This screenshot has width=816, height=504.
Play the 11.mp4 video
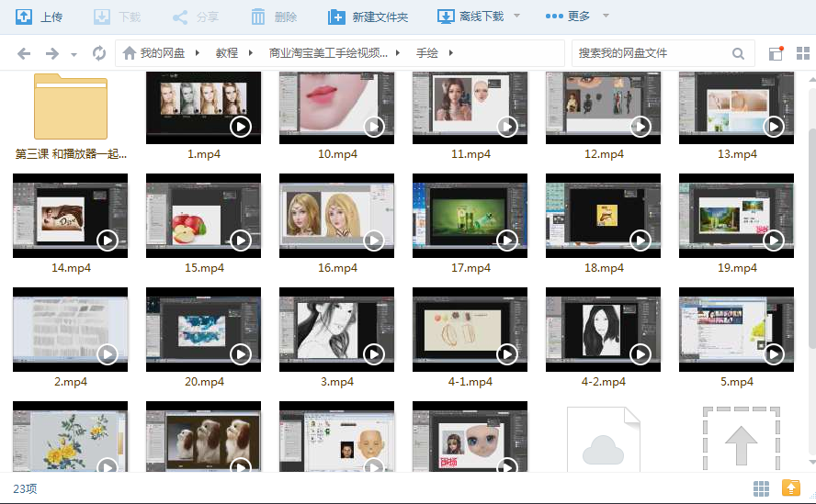point(507,127)
